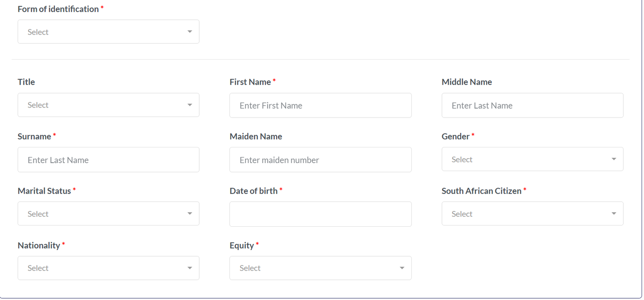Image resolution: width=644 pixels, height=300 pixels.
Task: Expand the Equity select dropdown
Action: (x=320, y=268)
